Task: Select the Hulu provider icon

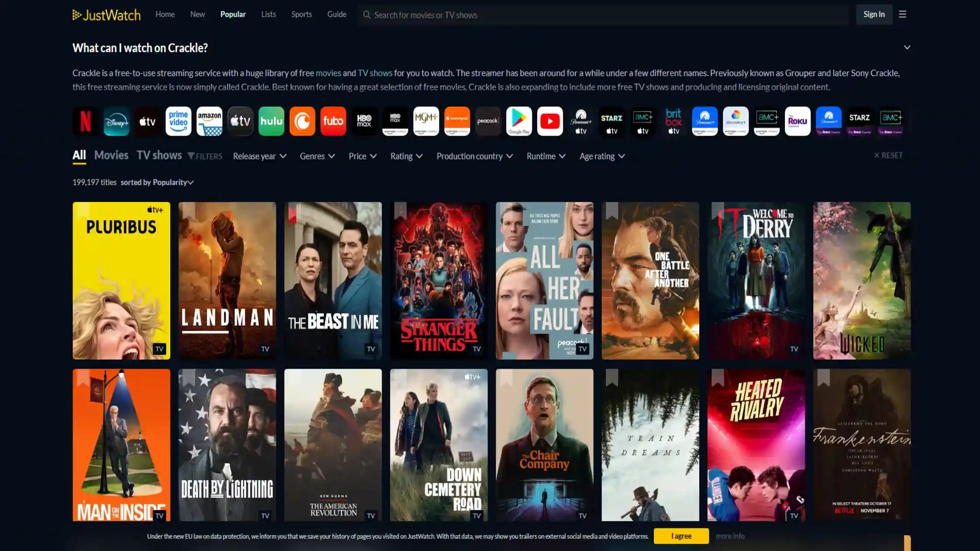Action: [x=271, y=121]
